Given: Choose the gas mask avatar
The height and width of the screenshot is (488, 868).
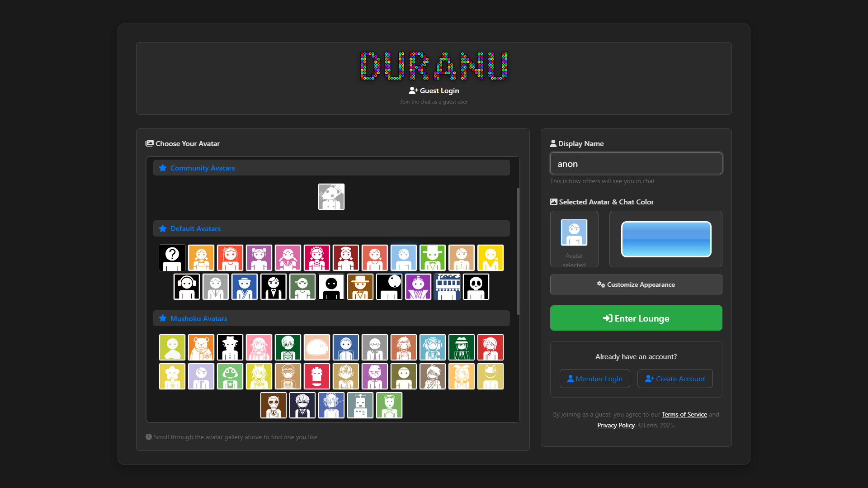Looking at the screenshot, I should click(x=273, y=405).
